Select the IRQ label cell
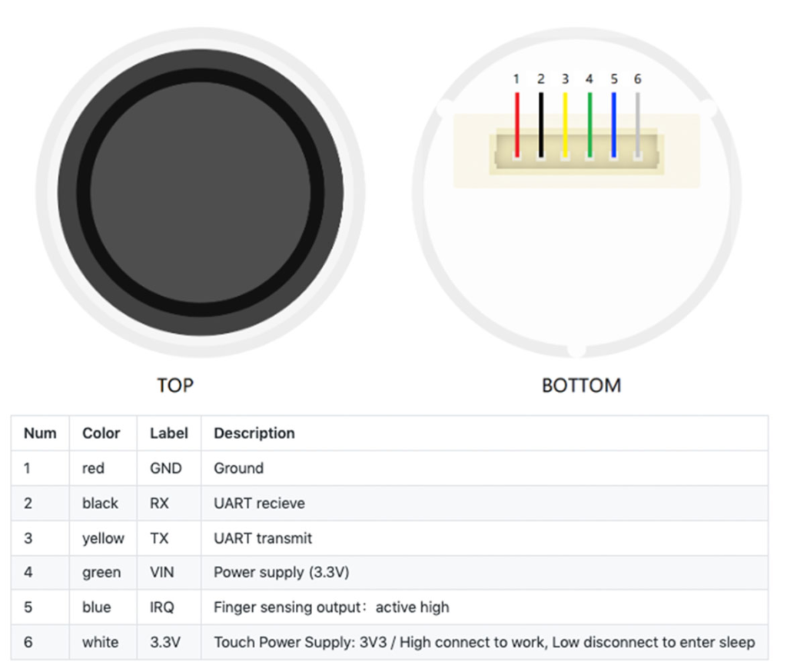Viewport: 787px width, 672px height. coord(161,607)
